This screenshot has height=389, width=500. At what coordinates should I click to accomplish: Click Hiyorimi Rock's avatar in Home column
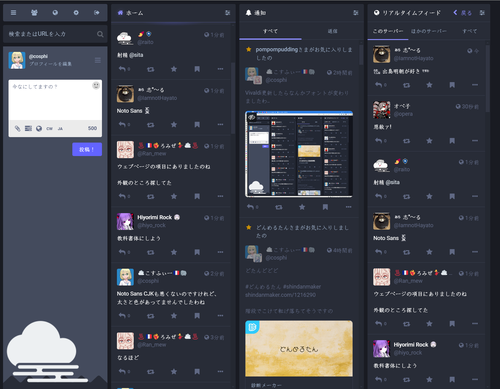point(125,221)
